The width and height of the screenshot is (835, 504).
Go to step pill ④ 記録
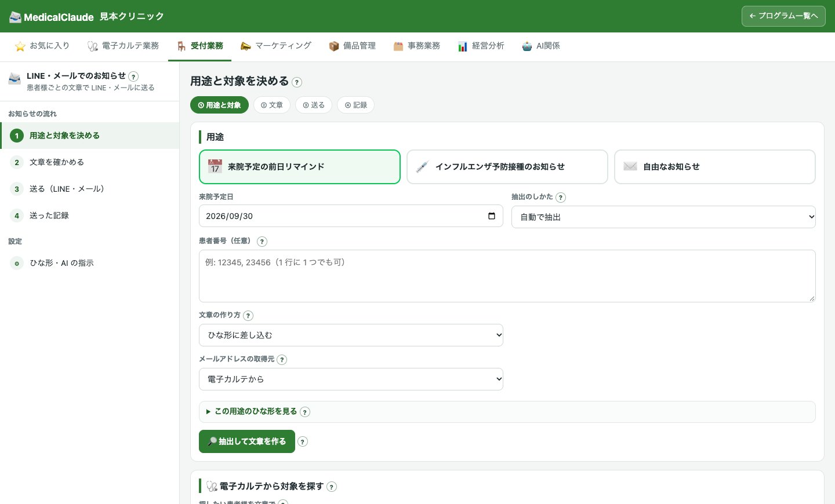click(356, 105)
